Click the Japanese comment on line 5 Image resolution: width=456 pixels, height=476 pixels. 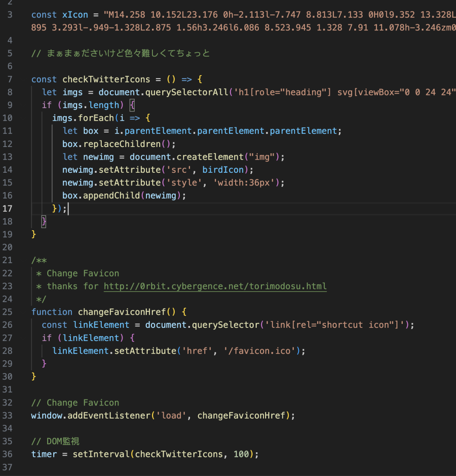pyautogui.click(x=121, y=53)
